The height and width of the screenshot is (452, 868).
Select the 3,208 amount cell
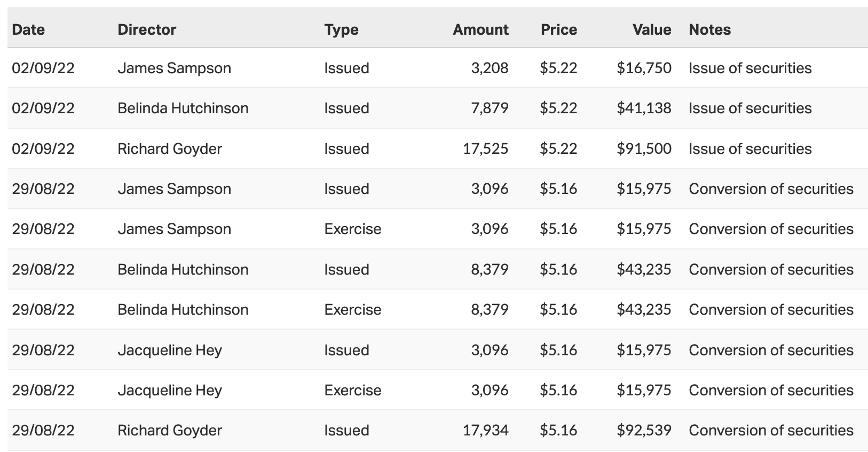[x=490, y=68]
